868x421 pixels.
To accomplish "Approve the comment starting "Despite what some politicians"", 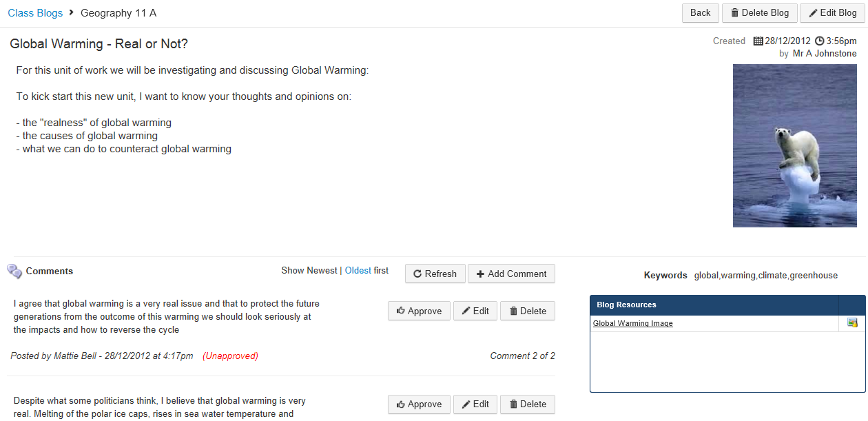I will pos(419,404).
